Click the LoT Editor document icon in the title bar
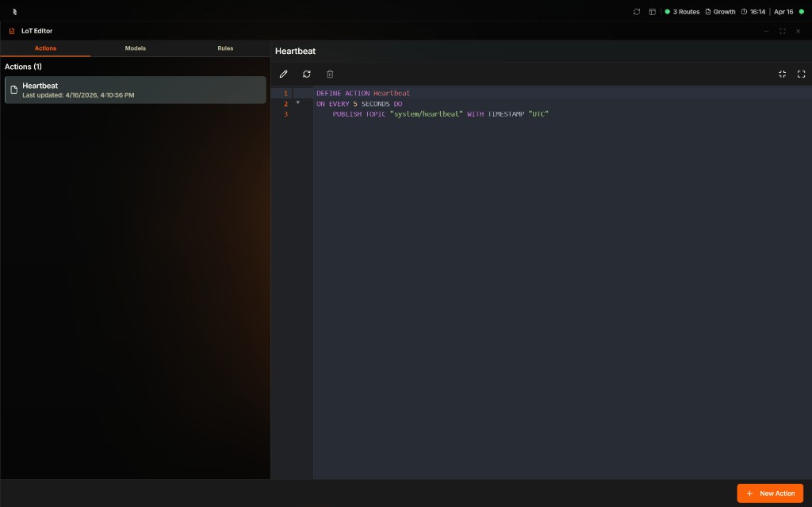This screenshot has height=507, width=812. click(12, 31)
